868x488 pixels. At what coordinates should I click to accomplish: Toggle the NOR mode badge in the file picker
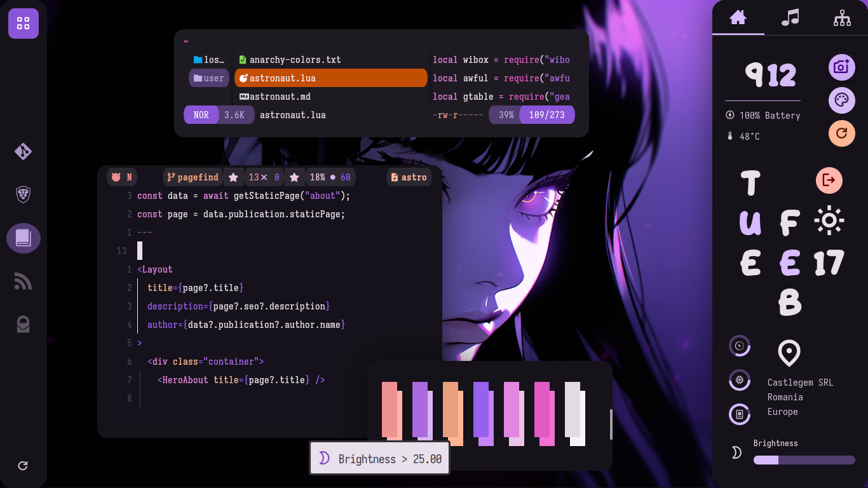(201, 115)
